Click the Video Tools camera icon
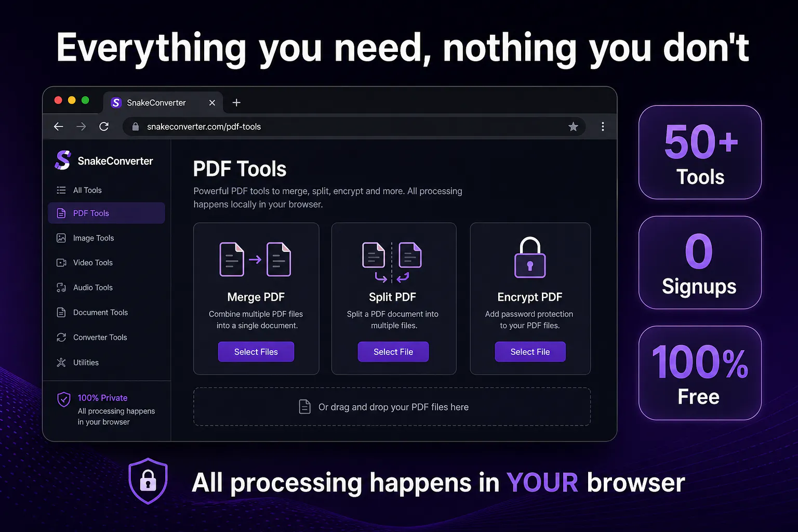798x532 pixels. [61, 262]
